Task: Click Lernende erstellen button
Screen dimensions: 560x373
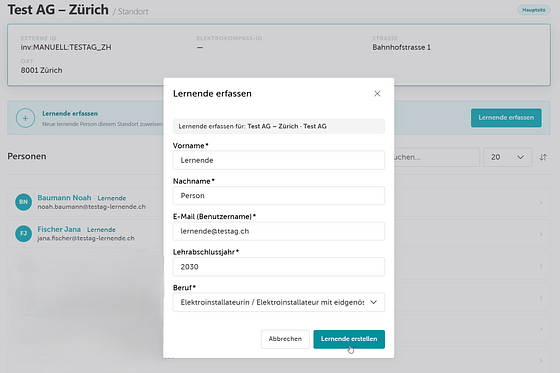Action: pos(349,339)
